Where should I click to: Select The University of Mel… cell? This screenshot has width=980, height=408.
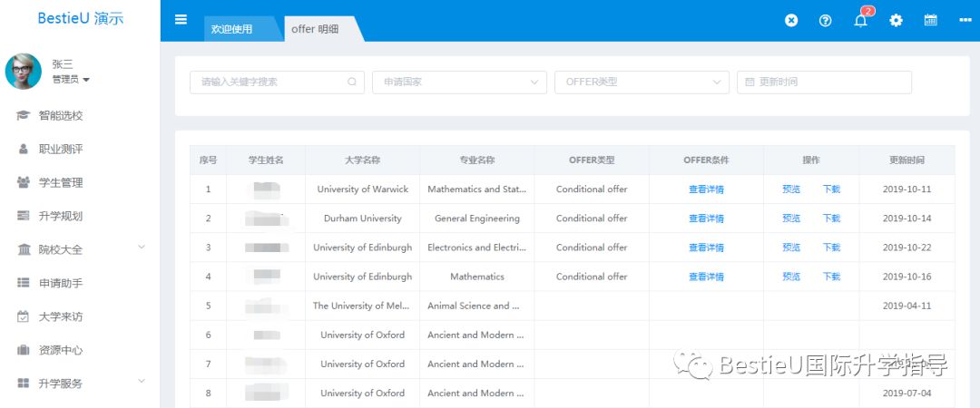click(x=362, y=306)
